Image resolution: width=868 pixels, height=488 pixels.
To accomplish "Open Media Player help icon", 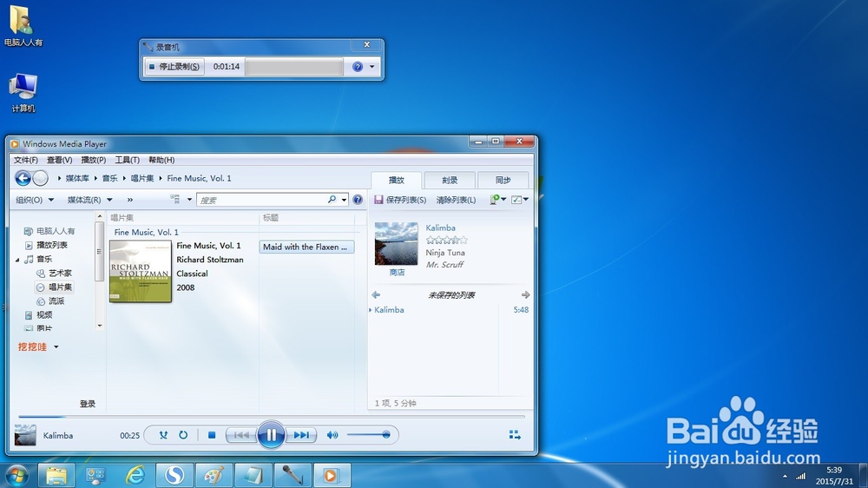I will pyautogui.click(x=358, y=200).
